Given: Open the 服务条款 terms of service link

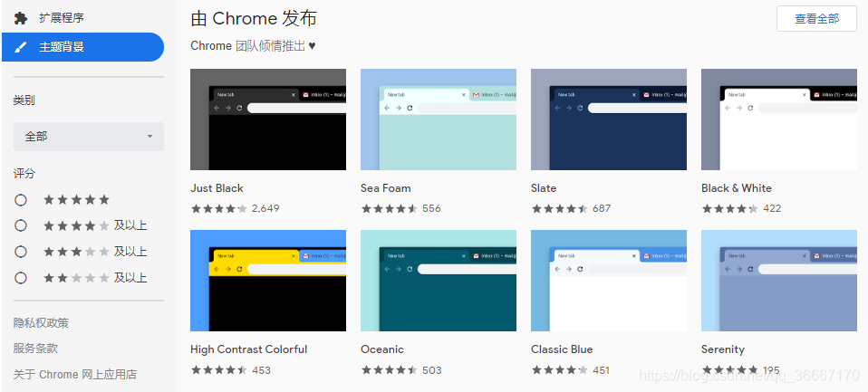Looking at the screenshot, I should (35, 349).
